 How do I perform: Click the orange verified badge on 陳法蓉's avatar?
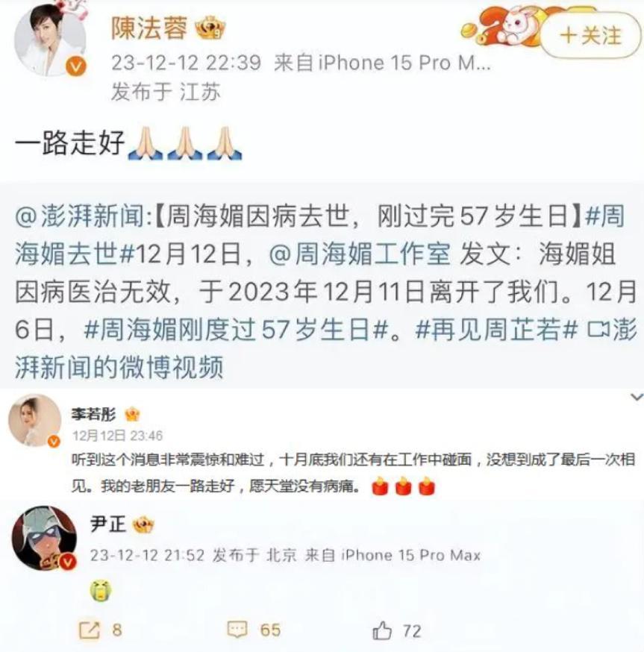tap(75, 66)
